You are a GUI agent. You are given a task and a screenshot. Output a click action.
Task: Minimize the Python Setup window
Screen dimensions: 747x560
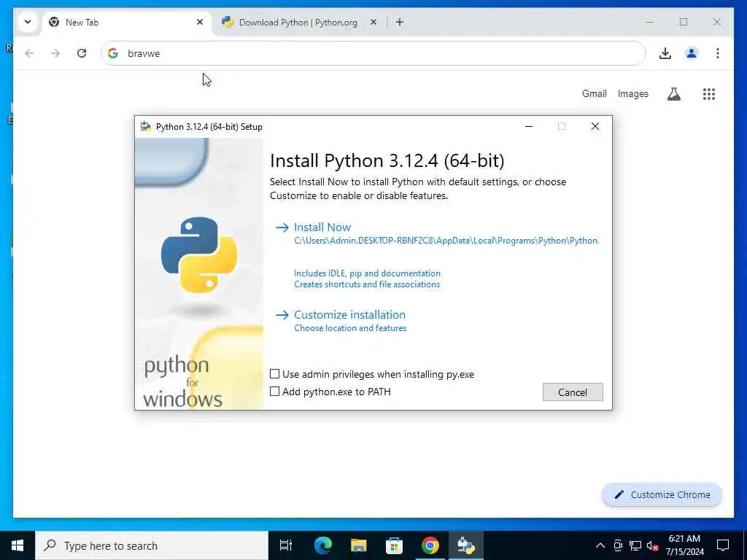tap(529, 126)
